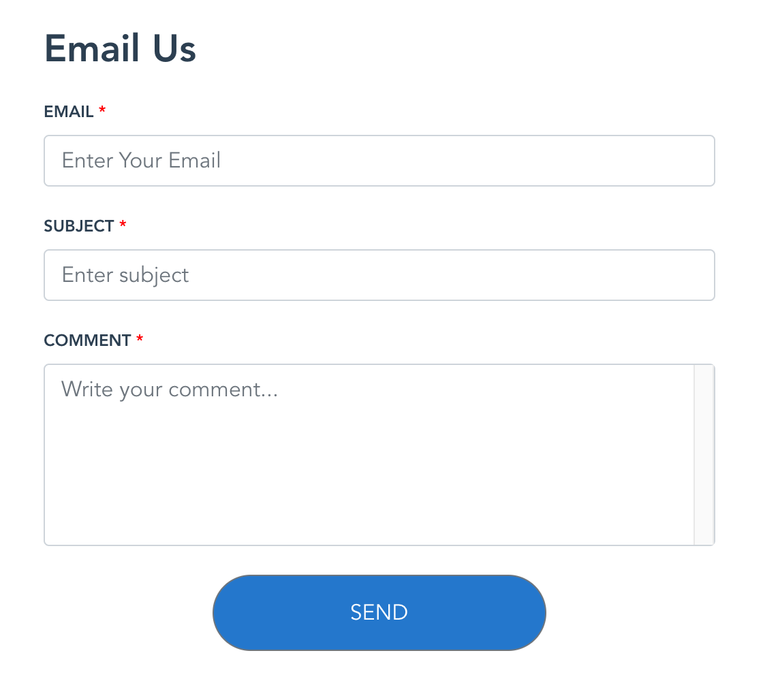Click the comment box vertical scrollbar
The width and height of the screenshot is (763, 700).
click(x=704, y=454)
